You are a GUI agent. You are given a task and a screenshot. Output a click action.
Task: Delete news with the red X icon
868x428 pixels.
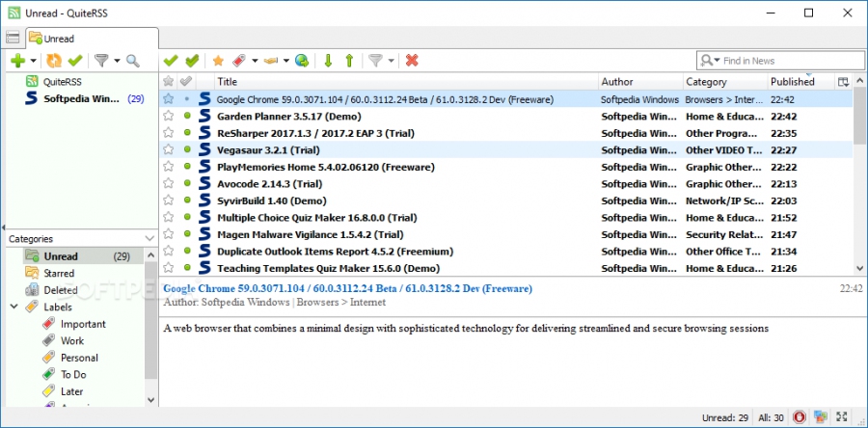click(412, 61)
